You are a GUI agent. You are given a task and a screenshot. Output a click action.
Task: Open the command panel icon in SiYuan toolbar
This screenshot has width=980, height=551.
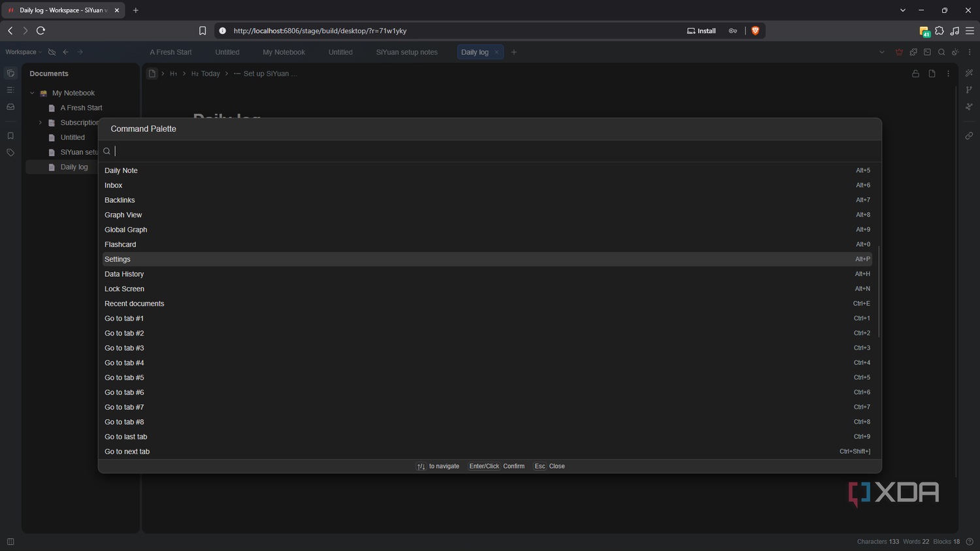tap(927, 52)
